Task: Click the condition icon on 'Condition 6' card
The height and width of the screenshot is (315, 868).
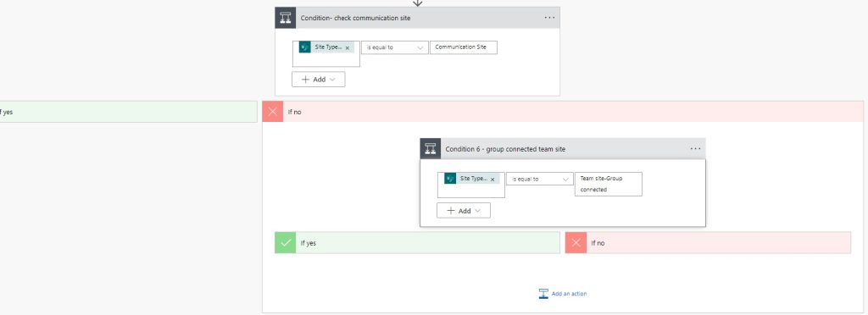Action: click(x=431, y=149)
